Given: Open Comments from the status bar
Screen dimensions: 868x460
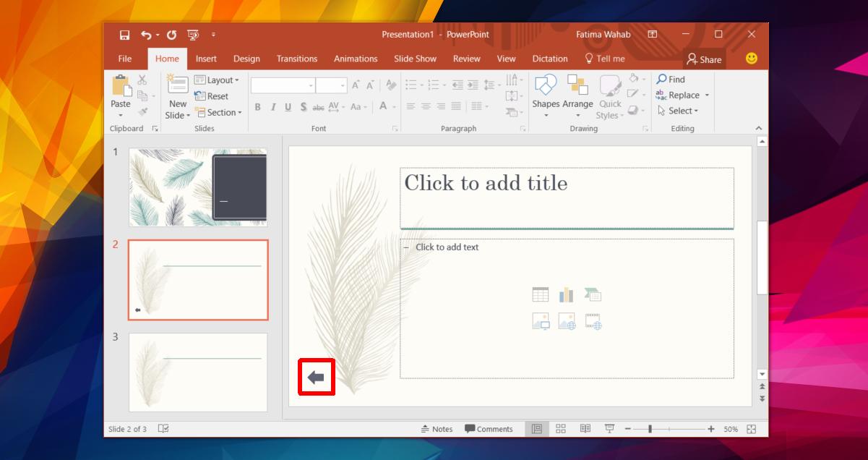Looking at the screenshot, I should click(x=489, y=429).
